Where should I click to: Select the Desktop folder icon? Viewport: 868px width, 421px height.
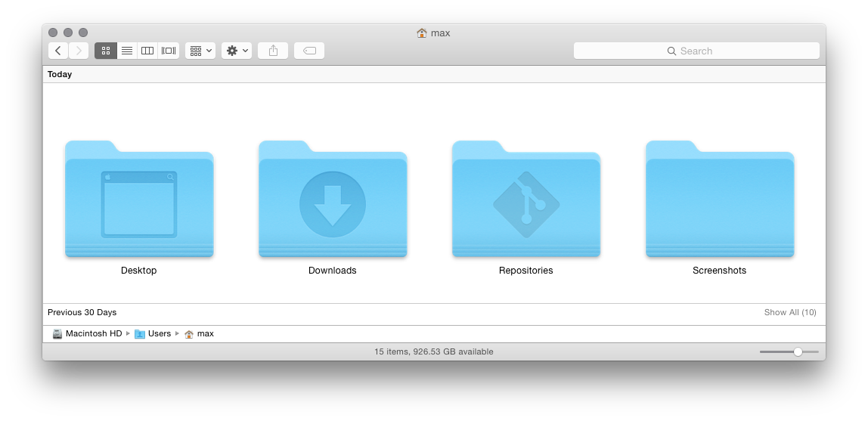(x=139, y=199)
